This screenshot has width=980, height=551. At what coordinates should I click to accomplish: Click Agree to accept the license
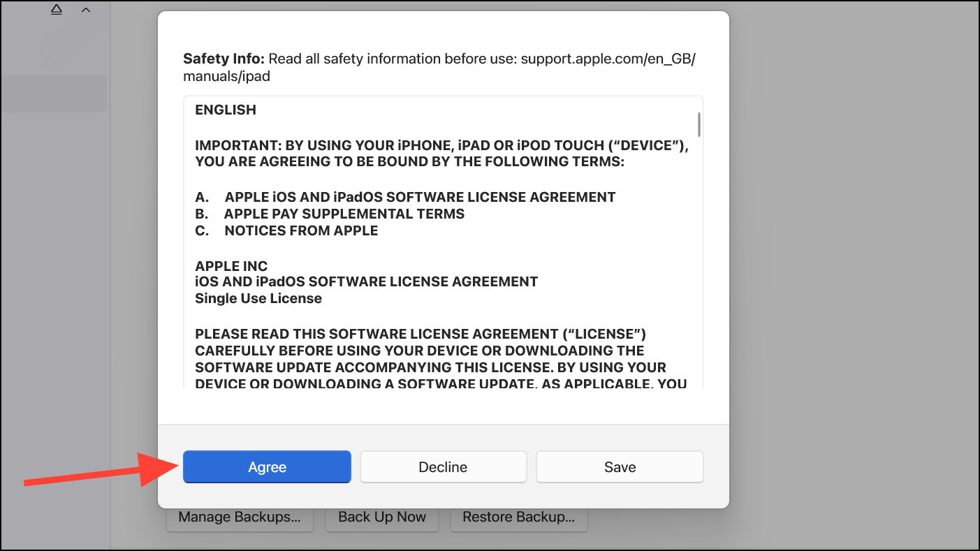pyautogui.click(x=267, y=466)
